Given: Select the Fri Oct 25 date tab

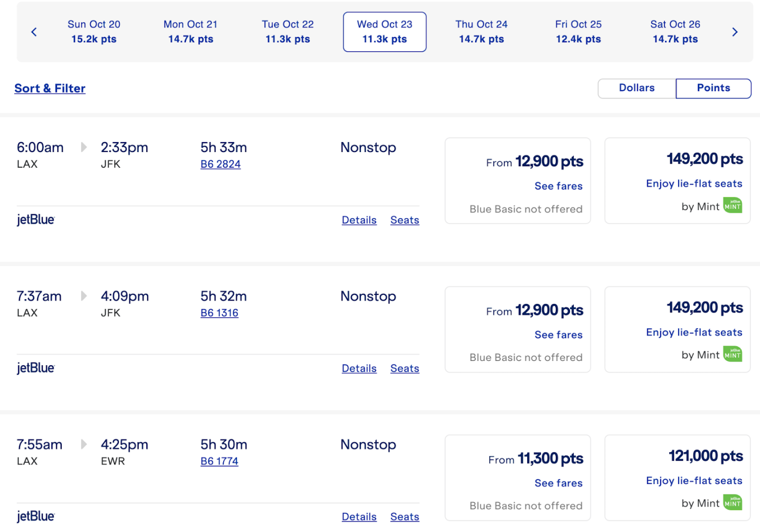Looking at the screenshot, I should (578, 32).
